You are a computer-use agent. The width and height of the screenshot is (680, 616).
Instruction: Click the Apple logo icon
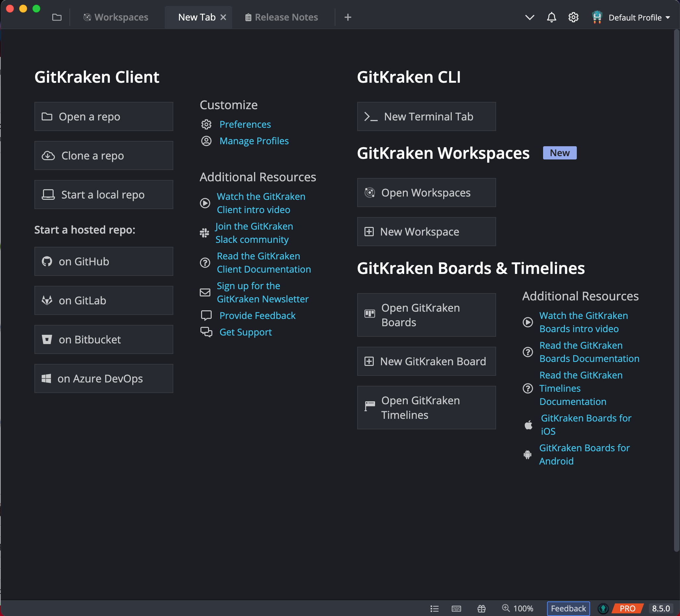(528, 425)
